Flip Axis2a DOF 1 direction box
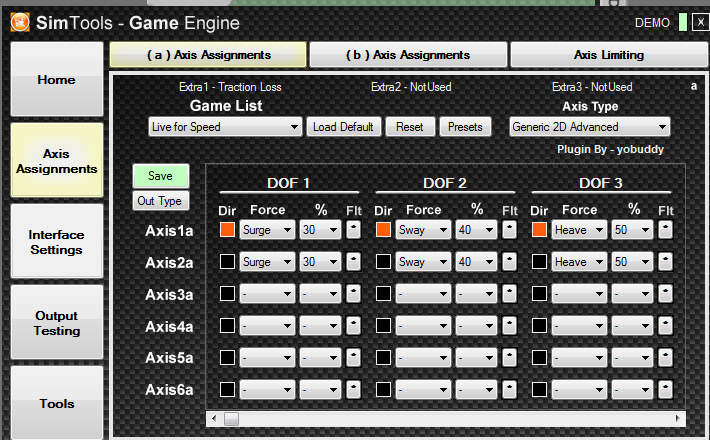The height and width of the screenshot is (440, 710). coord(227,262)
